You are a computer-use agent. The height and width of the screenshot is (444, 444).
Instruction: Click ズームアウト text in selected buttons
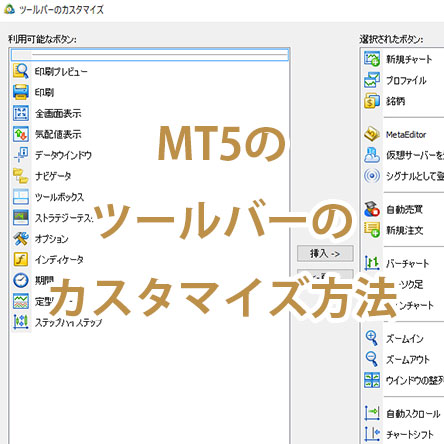coord(408,360)
